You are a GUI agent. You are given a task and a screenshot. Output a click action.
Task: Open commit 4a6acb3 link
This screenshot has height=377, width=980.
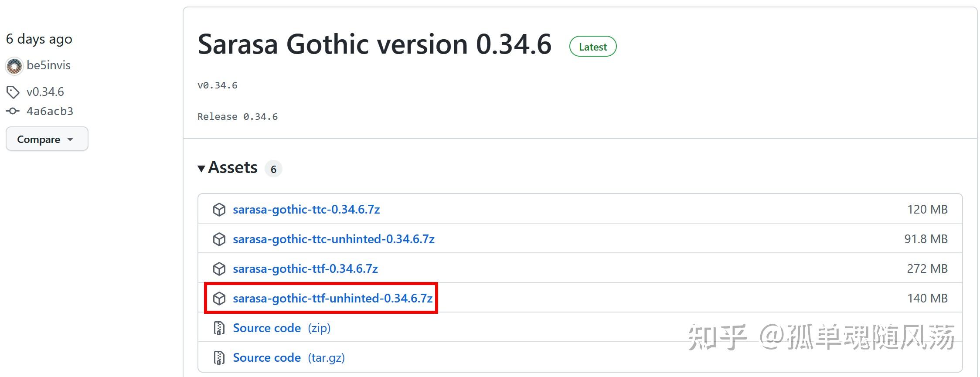50,111
